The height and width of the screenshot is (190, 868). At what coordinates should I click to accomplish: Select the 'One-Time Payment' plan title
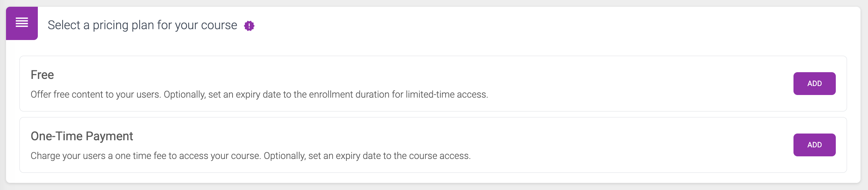point(82,136)
